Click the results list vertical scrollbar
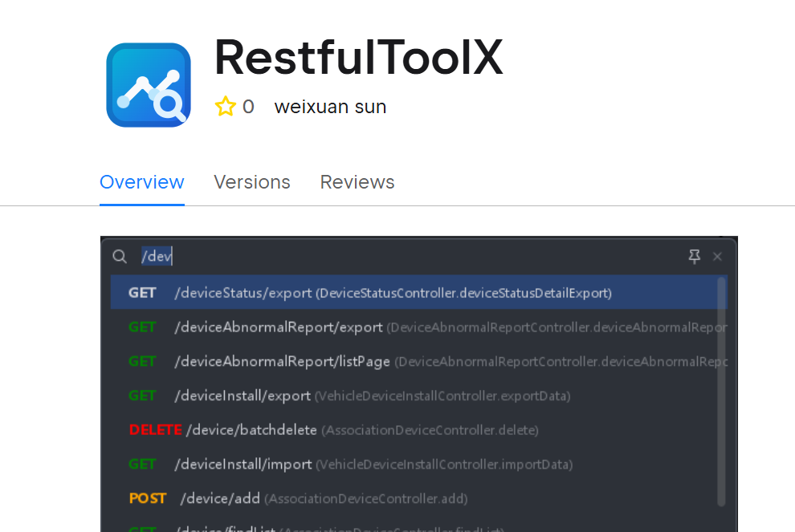The height and width of the screenshot is (532, 795). [x=721, y=391]
